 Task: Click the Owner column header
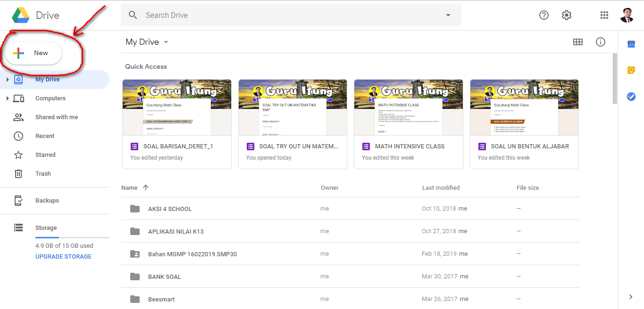330,187
